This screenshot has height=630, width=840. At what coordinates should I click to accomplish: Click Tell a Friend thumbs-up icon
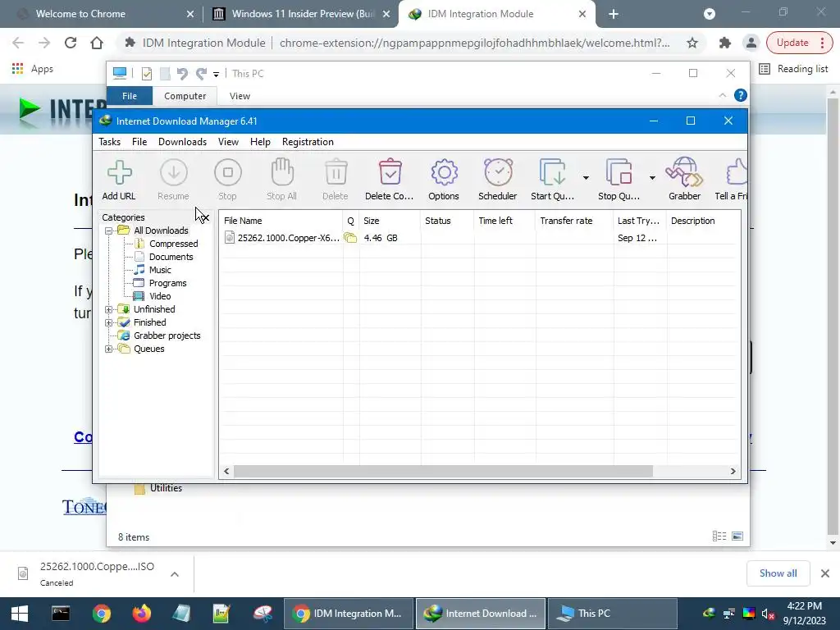[x=737, y=172]
